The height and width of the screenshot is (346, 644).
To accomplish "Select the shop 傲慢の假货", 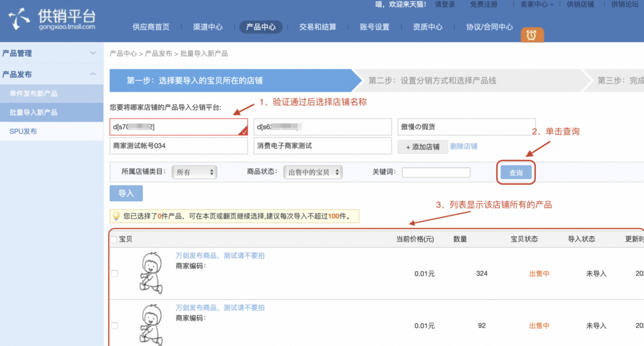I will (467, 127).
